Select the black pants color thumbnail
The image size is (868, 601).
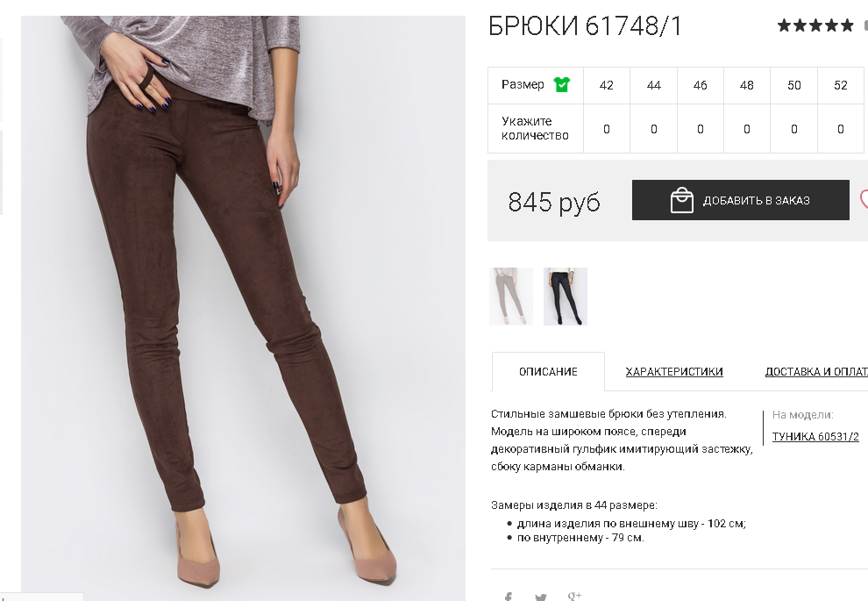pos(566,297)
